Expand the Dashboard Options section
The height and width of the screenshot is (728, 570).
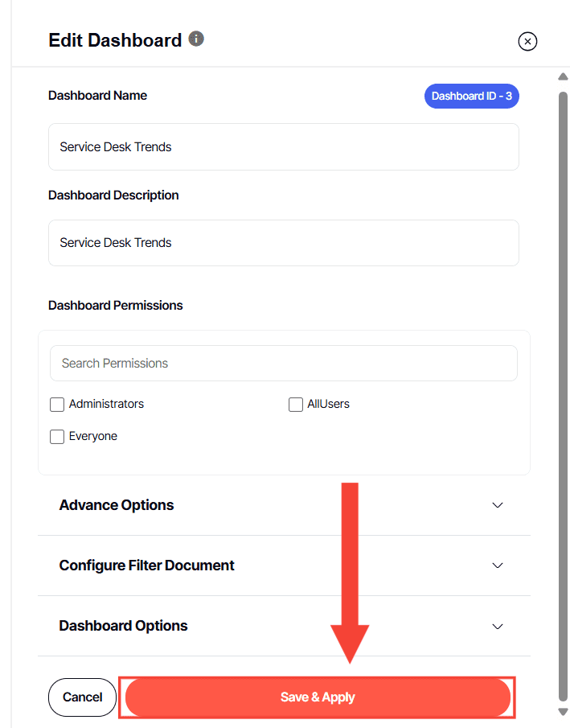[x=124, y=626]
